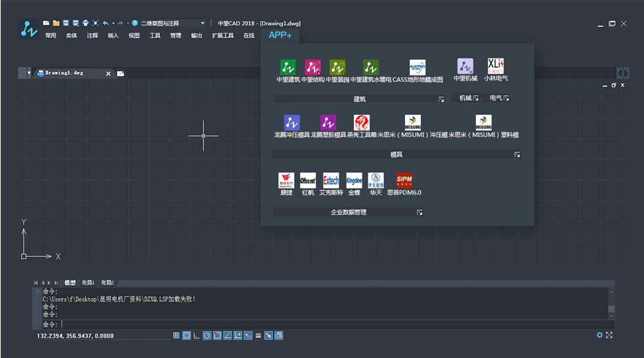Click the Redo arrow icon
The height and width of the screenshot is (358, 644).
120,23
